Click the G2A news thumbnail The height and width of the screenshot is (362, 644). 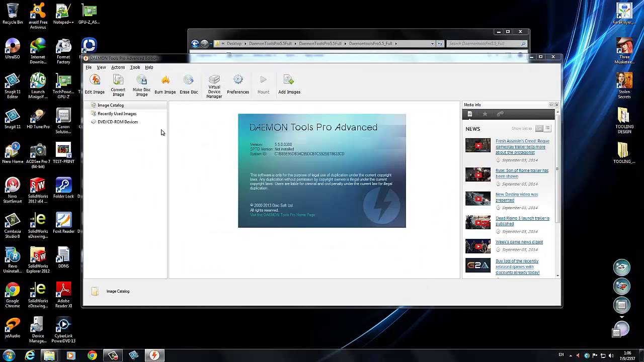point(477,265)
